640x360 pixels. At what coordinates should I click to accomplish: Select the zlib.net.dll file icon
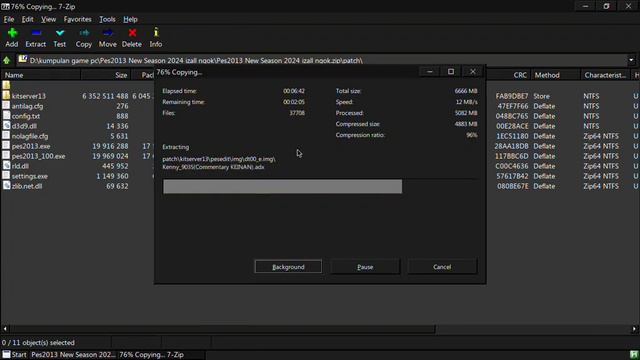pos(6,186)
